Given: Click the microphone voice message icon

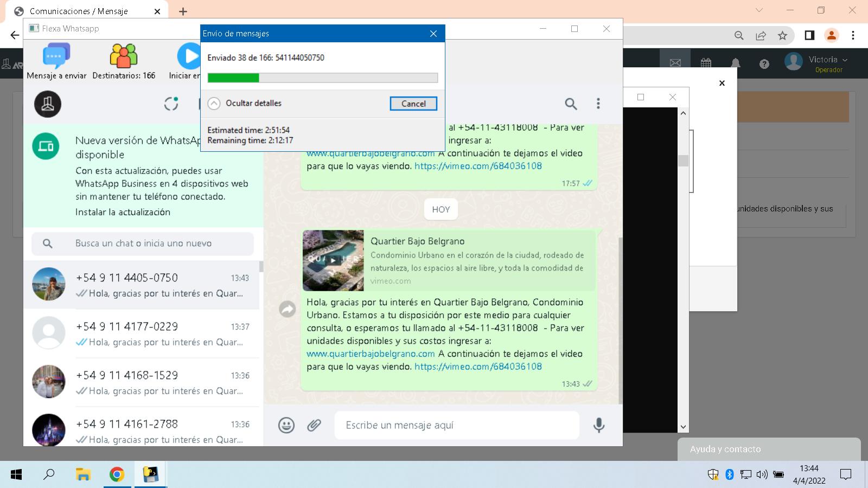Looking at the screenshot, I should tap(599, 425).
